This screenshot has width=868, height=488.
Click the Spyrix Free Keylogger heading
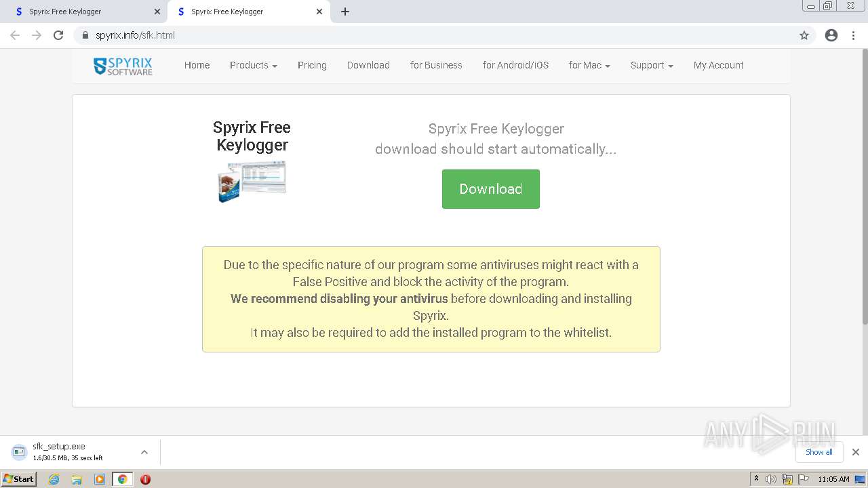click(252, 136)
